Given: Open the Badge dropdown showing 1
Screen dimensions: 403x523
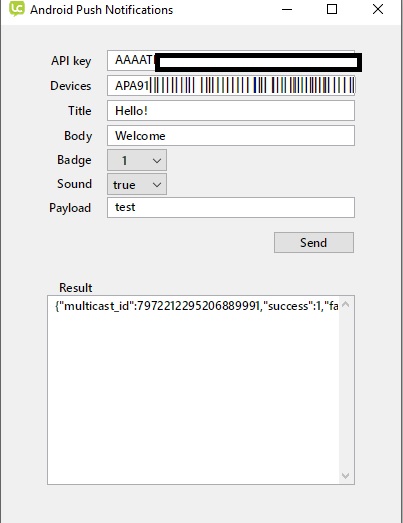Looking at the screenshot, I should [x=137, y=160].
